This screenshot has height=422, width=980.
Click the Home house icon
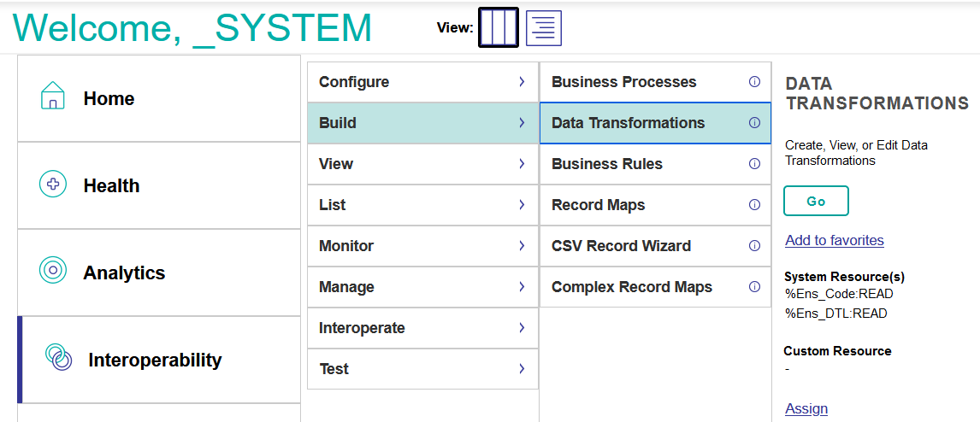click(x=53, y=96)
